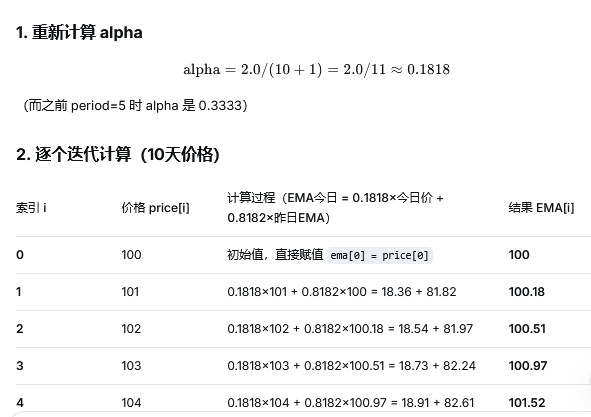Click the period=5 alpha note text
591x417 pixels.
pyautogui.click(x=135, y=106)
